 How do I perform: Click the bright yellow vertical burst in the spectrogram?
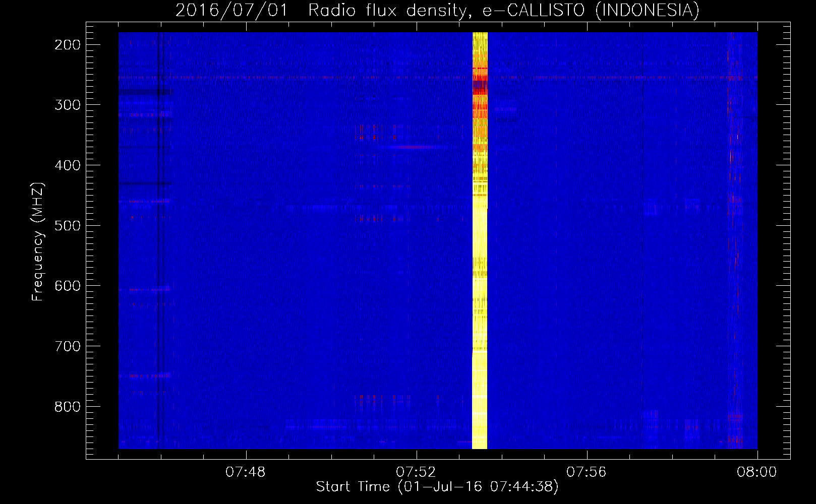480,240
